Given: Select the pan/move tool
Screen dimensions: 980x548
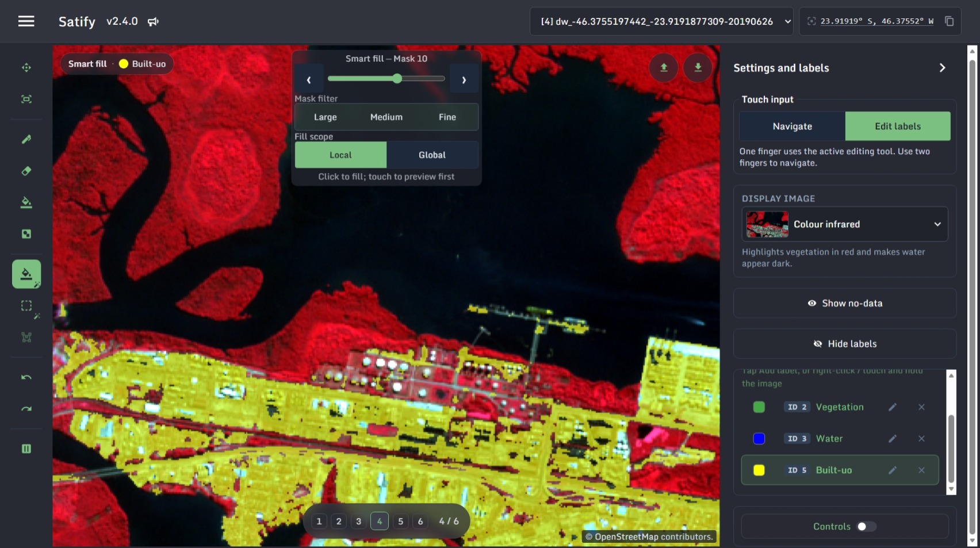Looking at the screenshot, I should pos(26,67).
